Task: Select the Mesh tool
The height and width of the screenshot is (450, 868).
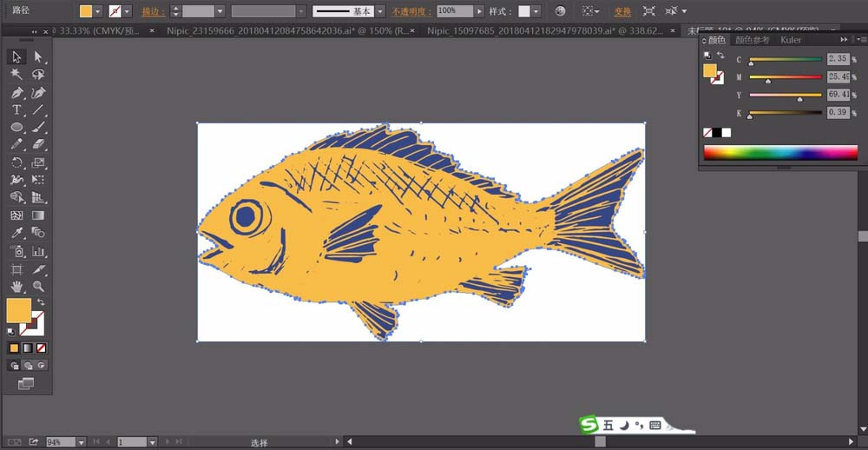Action: coord(16,215)
